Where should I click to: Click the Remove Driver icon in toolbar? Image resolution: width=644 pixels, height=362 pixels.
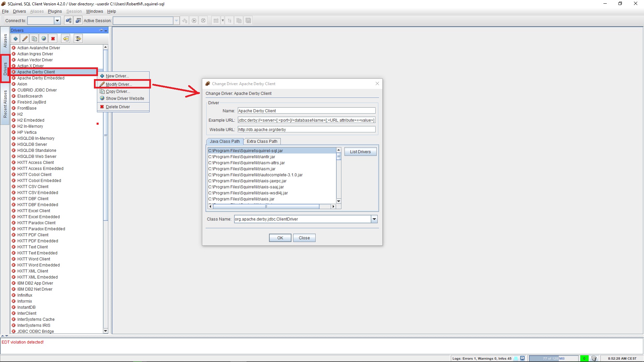(x=53, y=39)
